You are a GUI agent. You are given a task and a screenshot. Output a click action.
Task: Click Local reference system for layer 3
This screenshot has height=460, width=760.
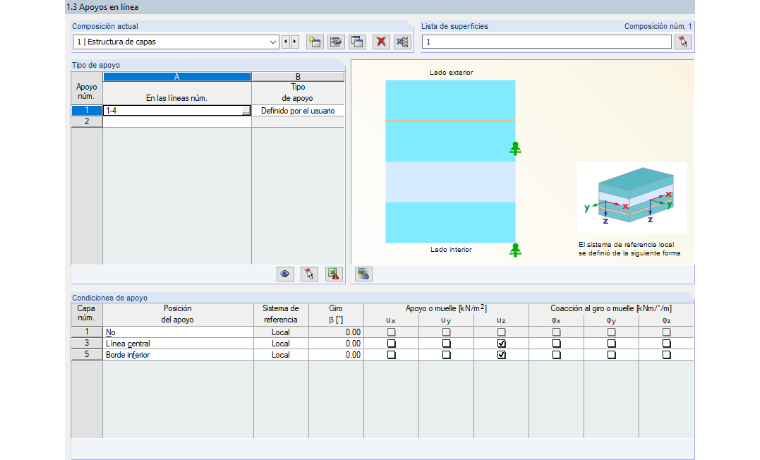tap(281, 344)
